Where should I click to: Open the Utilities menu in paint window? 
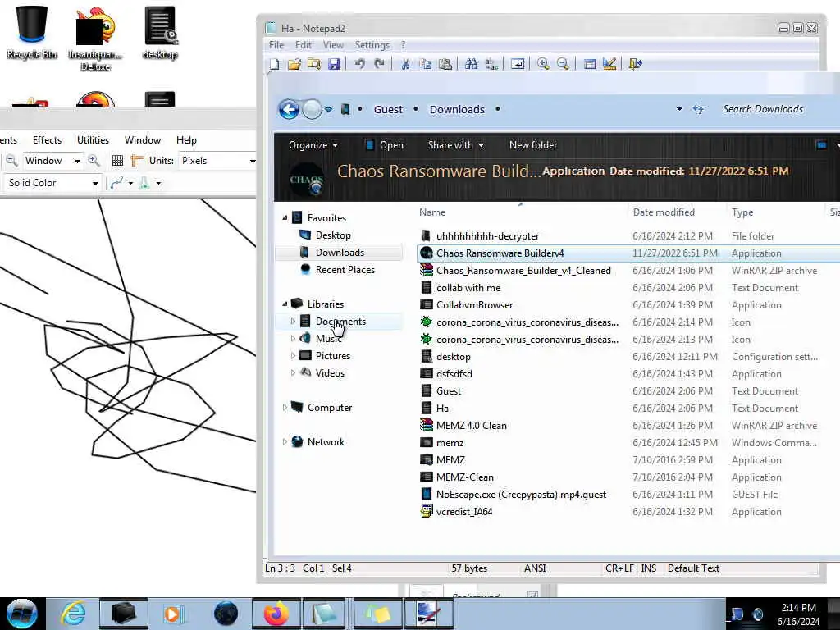94,139
